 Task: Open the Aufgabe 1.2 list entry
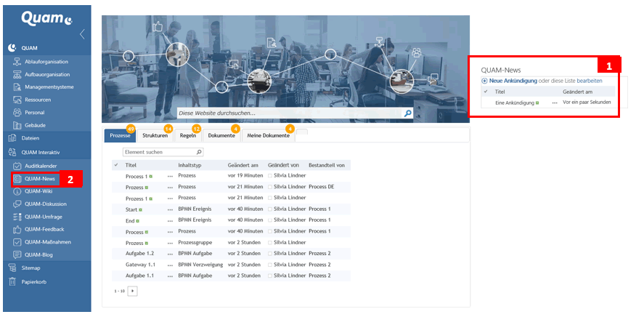point(138,254)
